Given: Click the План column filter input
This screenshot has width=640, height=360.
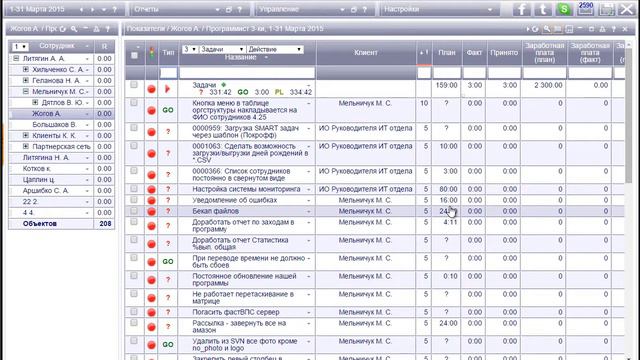Looking at the screenshot, I should tap(447, 73).
